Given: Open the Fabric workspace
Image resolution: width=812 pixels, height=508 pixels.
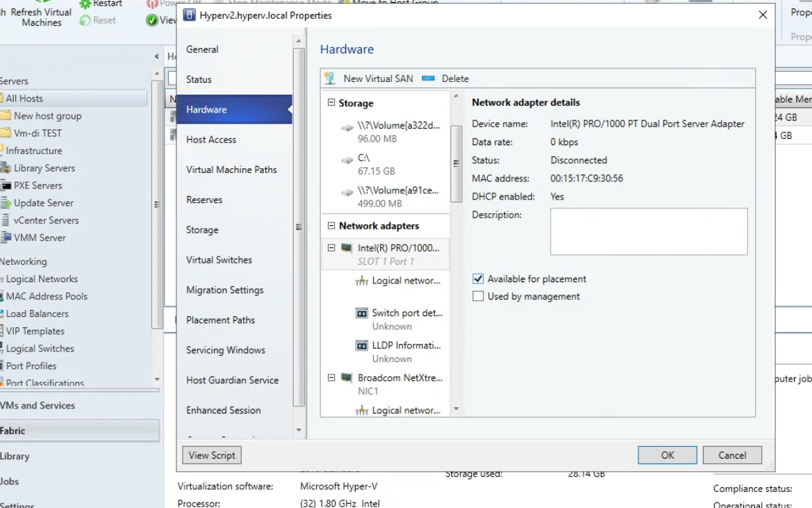Looking at the screenshot, I should click(x=79, y=430).
